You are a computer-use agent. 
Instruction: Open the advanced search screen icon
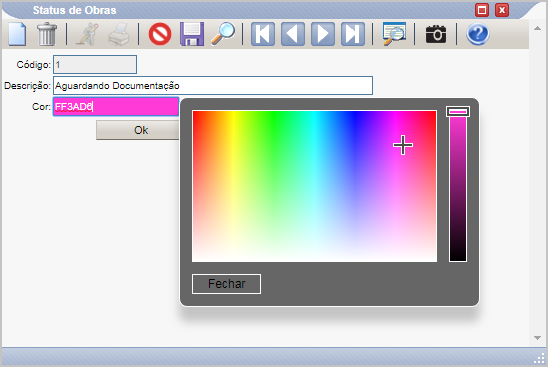(394, 34)
